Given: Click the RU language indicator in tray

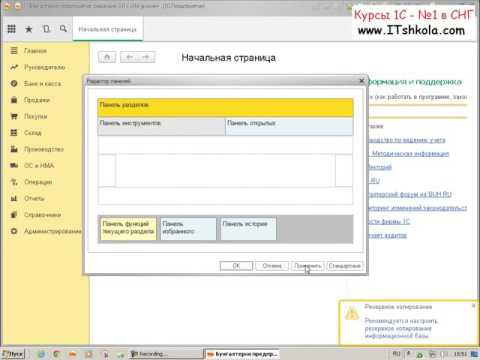Looking at the screenshot, I should [x=396, y=354].
